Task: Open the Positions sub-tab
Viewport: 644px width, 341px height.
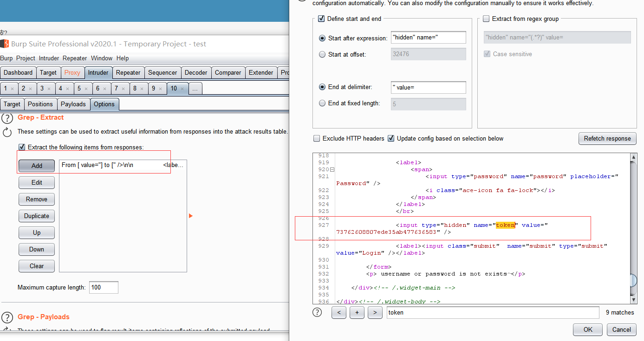Action: (x=40, y=104)
